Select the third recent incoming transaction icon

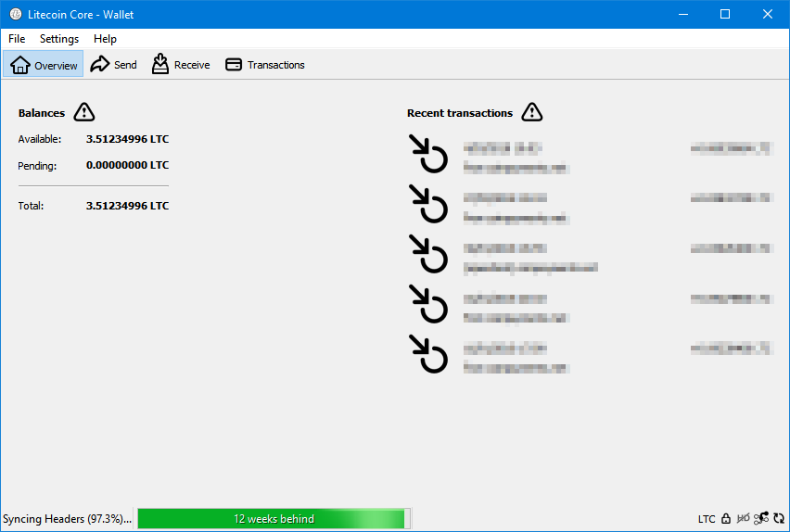click(x=427, y=254)
